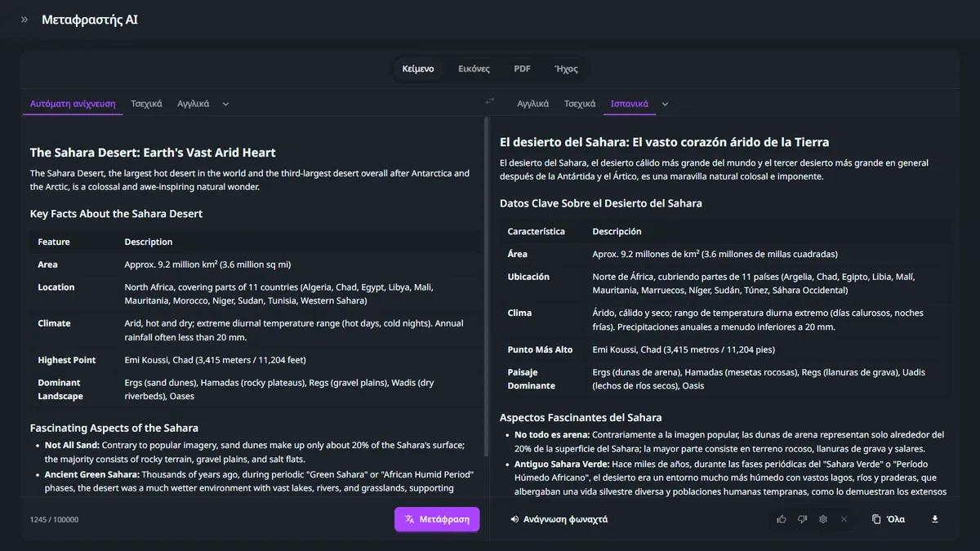Expand the sidebar with the double-chevron icon

[24, 20]
